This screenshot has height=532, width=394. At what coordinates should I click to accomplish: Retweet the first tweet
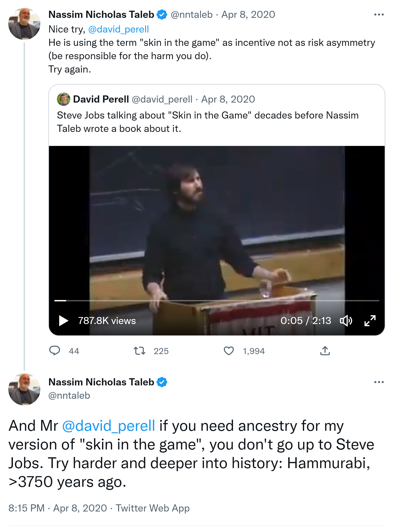(x=140, y=351)
